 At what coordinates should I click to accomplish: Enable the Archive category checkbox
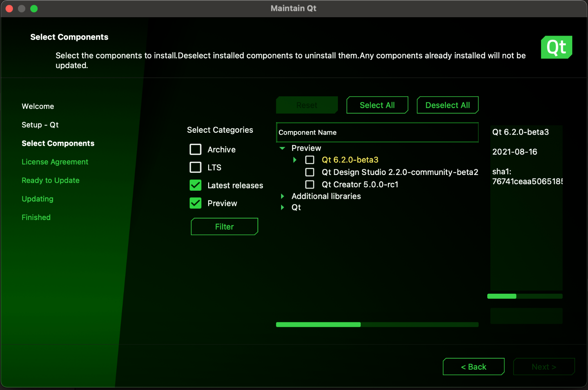click(x=195, y=149)
